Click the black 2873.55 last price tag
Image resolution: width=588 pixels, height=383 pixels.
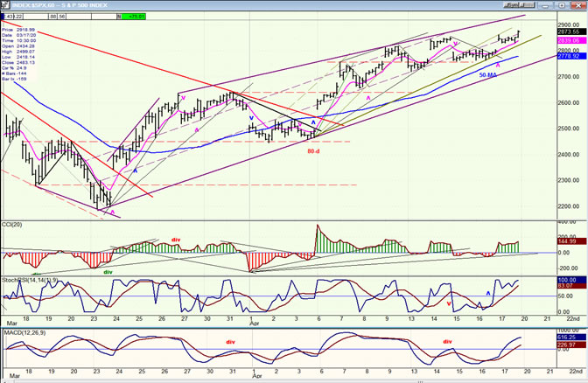coord(570,31)
